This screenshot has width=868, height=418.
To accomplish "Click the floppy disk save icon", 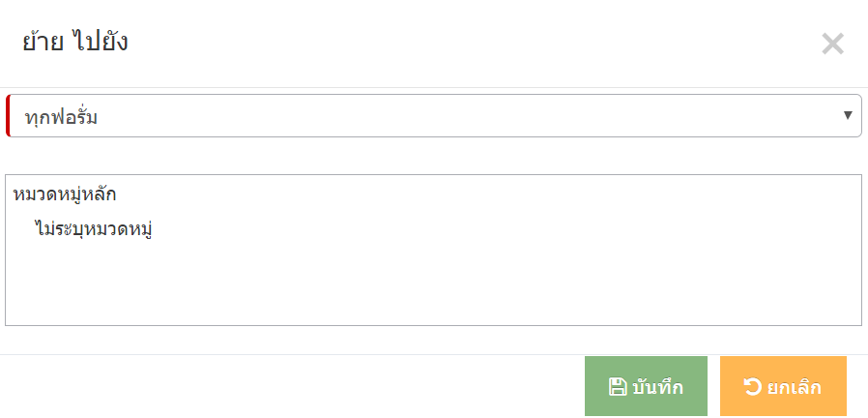I will tap(618, 387).
